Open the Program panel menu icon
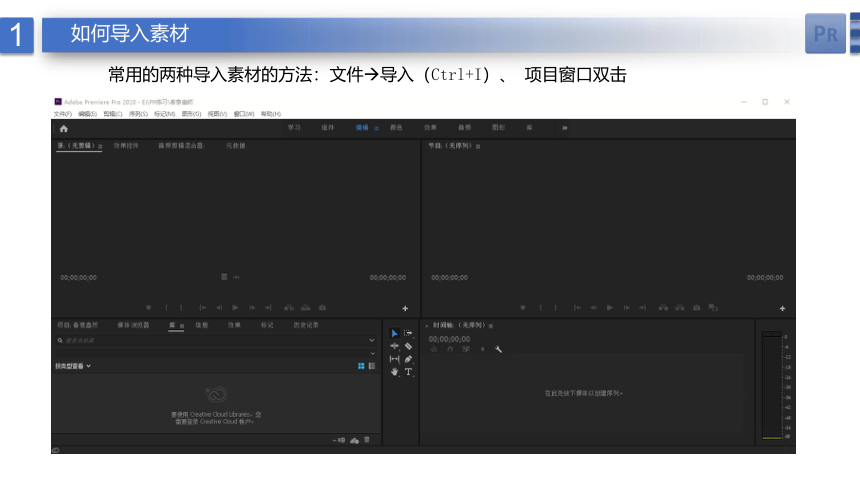The width and height of the screenshot is (860, 484). [x=478, y=147]
